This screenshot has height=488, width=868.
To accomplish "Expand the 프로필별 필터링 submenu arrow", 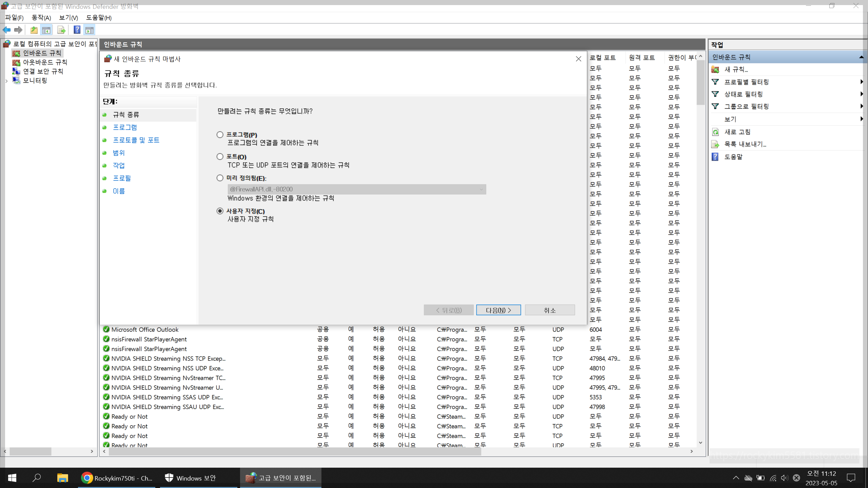I will [862, 82].
